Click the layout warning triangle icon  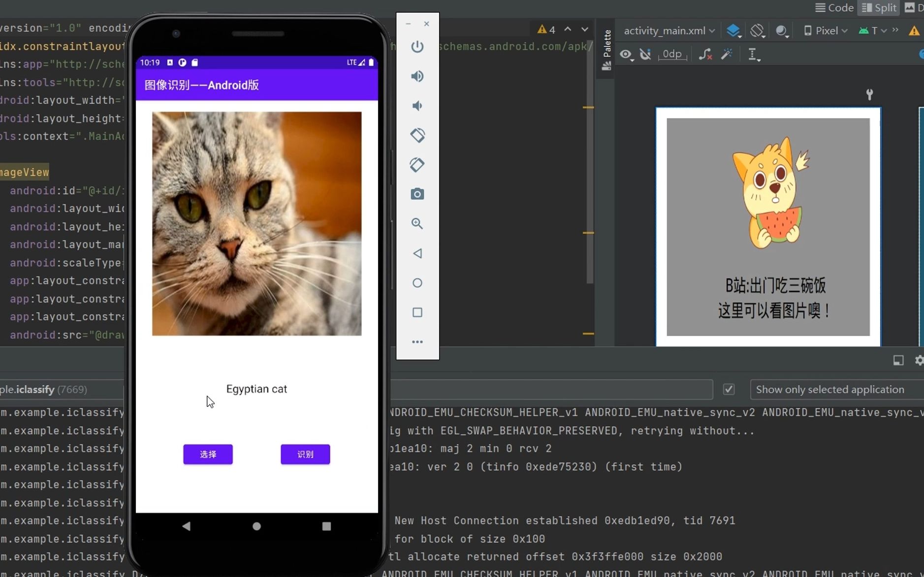[x=914, y=30]
